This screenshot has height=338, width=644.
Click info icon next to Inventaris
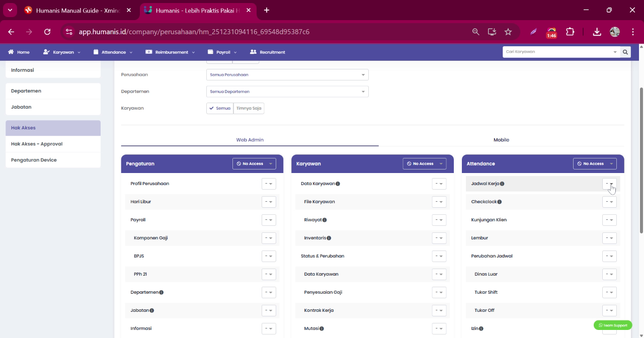pos(329,238)
